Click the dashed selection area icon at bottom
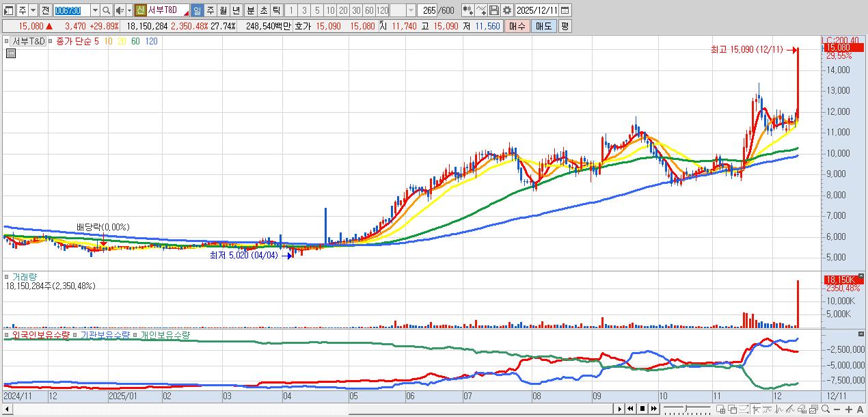This screenshot has width=868, height=417. pyautogui.click(x=744, y=409)
